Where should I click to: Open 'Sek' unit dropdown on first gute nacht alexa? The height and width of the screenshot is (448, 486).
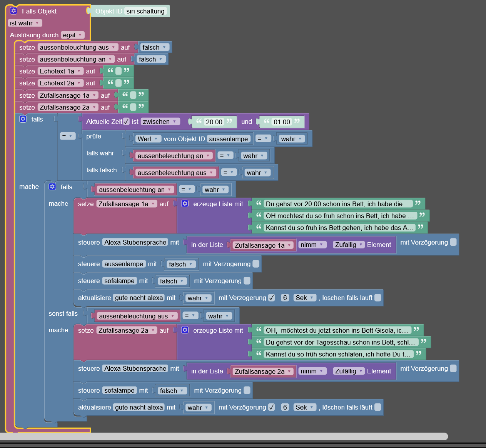point(305,298)
